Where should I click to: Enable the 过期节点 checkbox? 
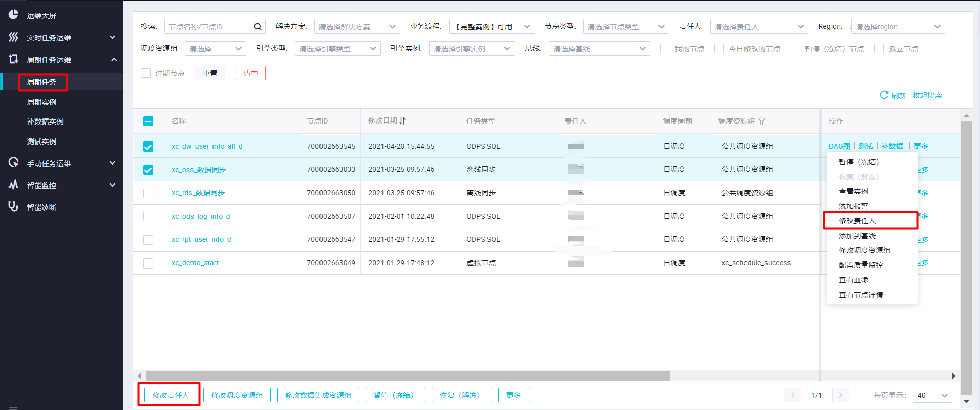[146, 73]
